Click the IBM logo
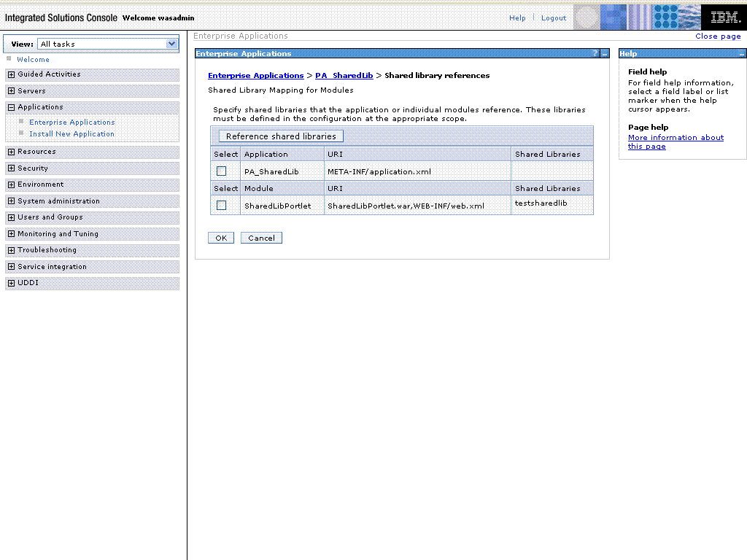747x560 pixels. pos(724,17)
